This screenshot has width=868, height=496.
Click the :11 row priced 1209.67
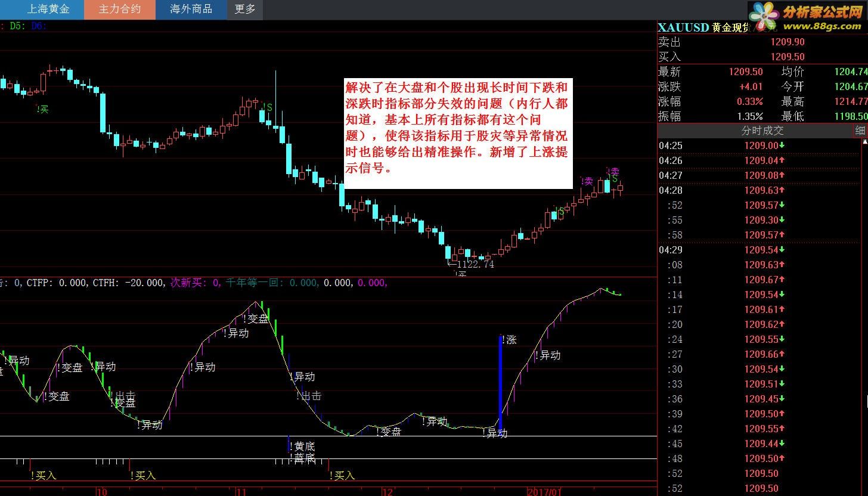759,280
